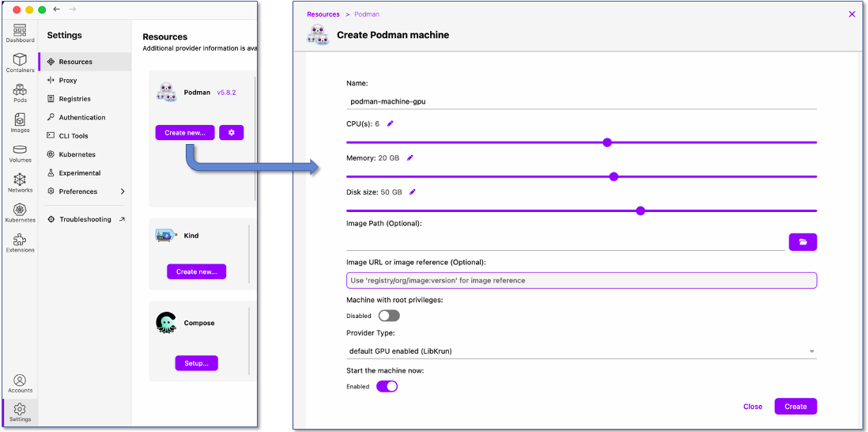Click the Podman logo in dialog header
The width and height of the screenshot is (868, 432).
[319, 34]
